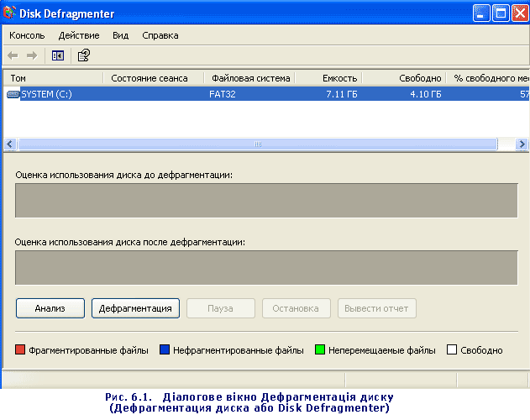Sort by Состояние сеанса column header

tap(154, 78)
